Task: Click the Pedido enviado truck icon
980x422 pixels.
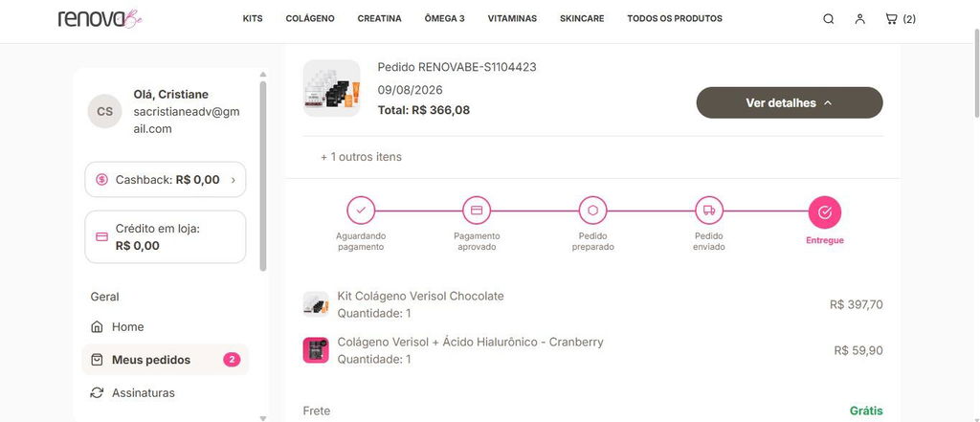Action: coord(709,211)
